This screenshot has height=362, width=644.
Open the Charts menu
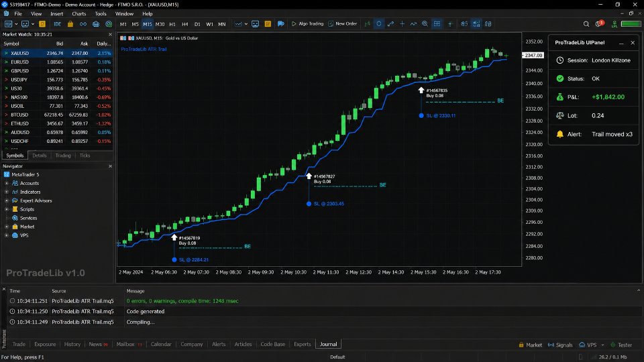tap(79, 13)
